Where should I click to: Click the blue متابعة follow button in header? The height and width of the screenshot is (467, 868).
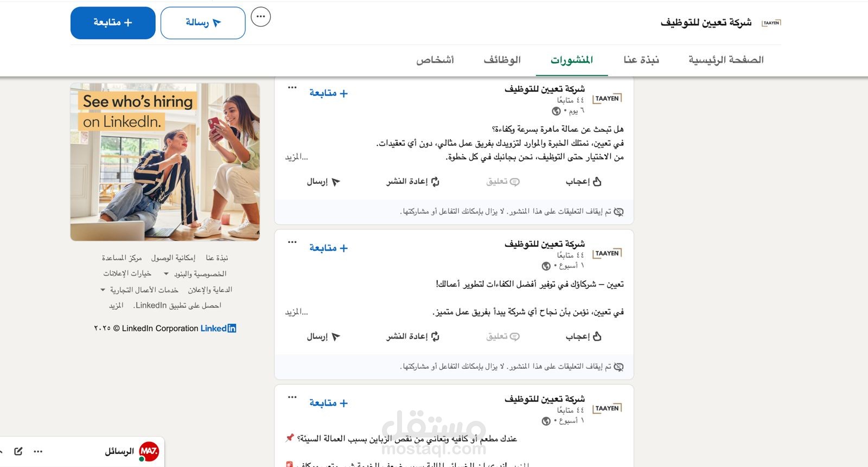113,23
